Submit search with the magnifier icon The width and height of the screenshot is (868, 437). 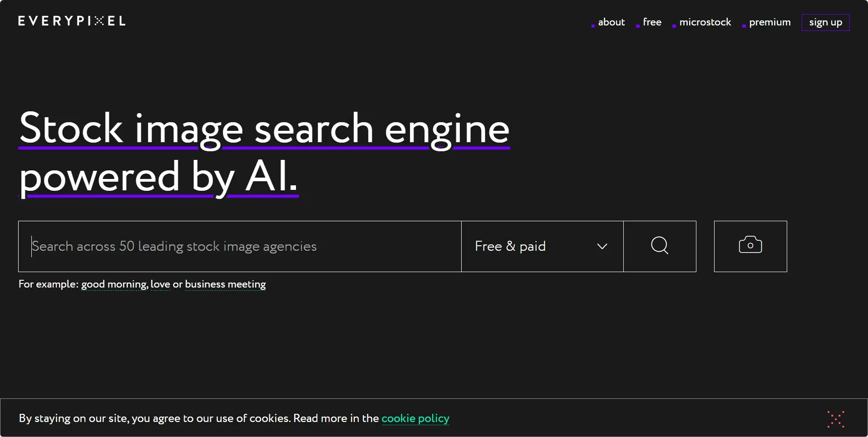tap(660, 246)
